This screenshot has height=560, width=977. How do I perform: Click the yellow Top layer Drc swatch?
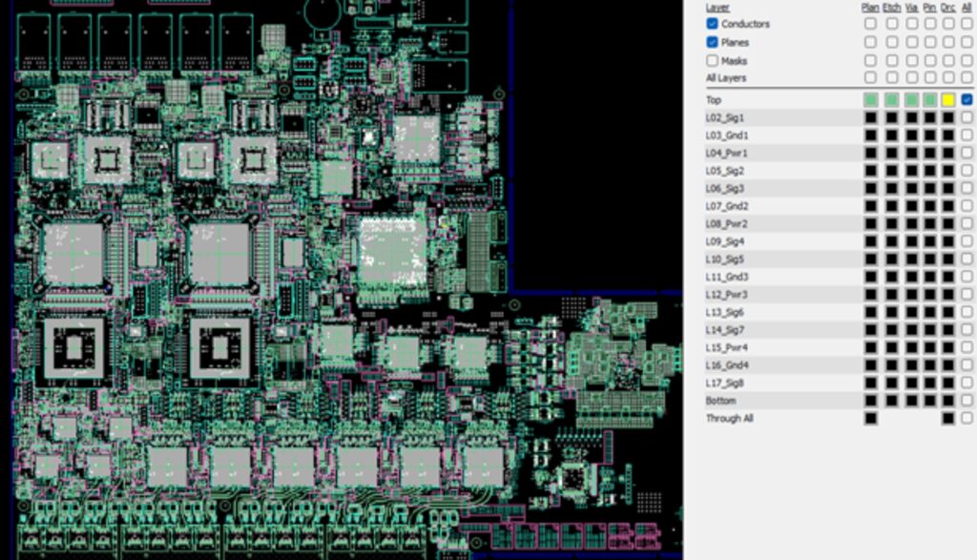948,99
